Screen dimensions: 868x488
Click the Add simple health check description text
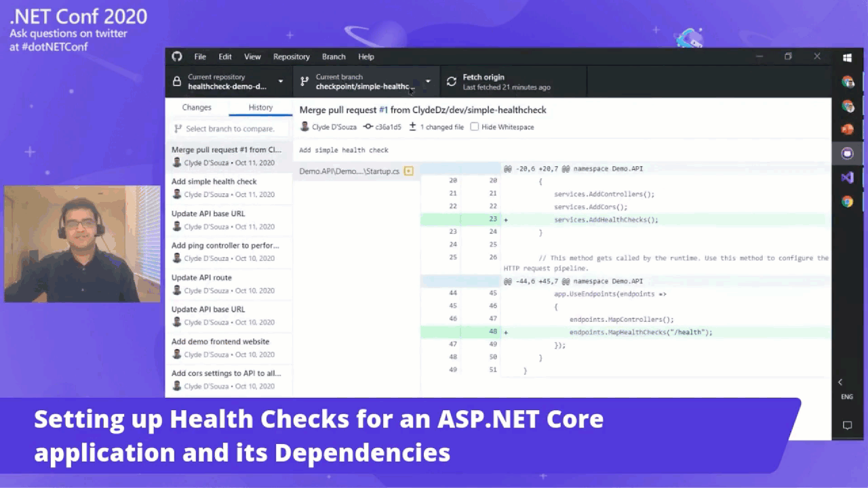click(344, 150)
